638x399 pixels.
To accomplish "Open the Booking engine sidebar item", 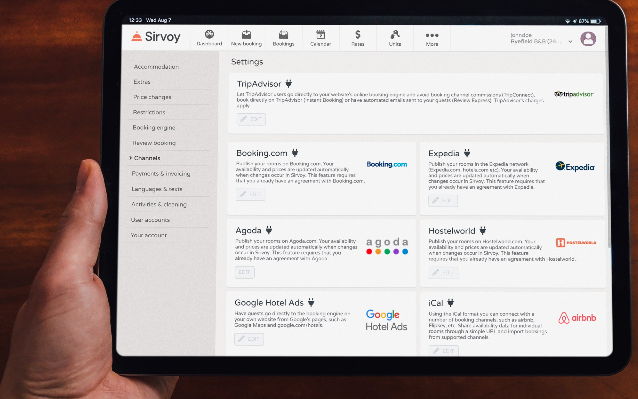I will coord(153,127).
